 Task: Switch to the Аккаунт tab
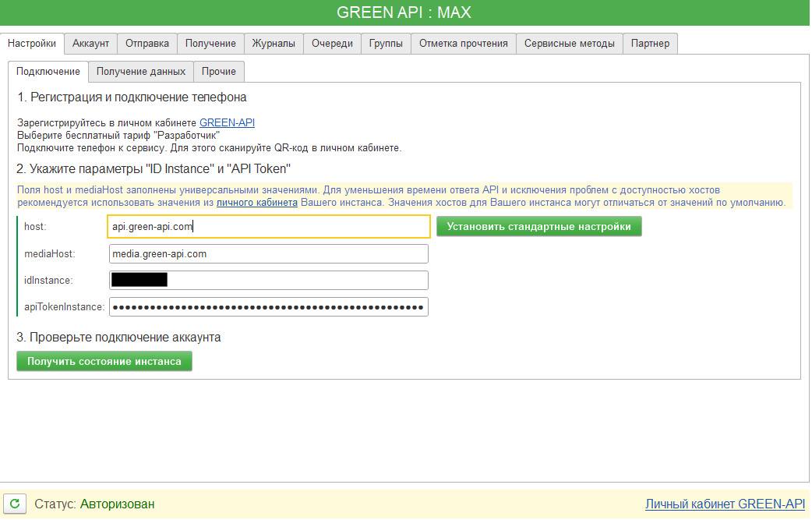(x=90, y=44)
